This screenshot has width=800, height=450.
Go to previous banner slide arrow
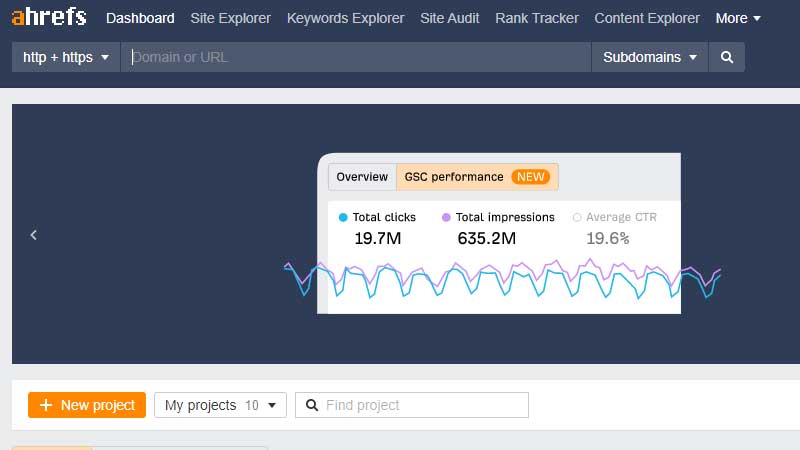click(x=34, y=235)
